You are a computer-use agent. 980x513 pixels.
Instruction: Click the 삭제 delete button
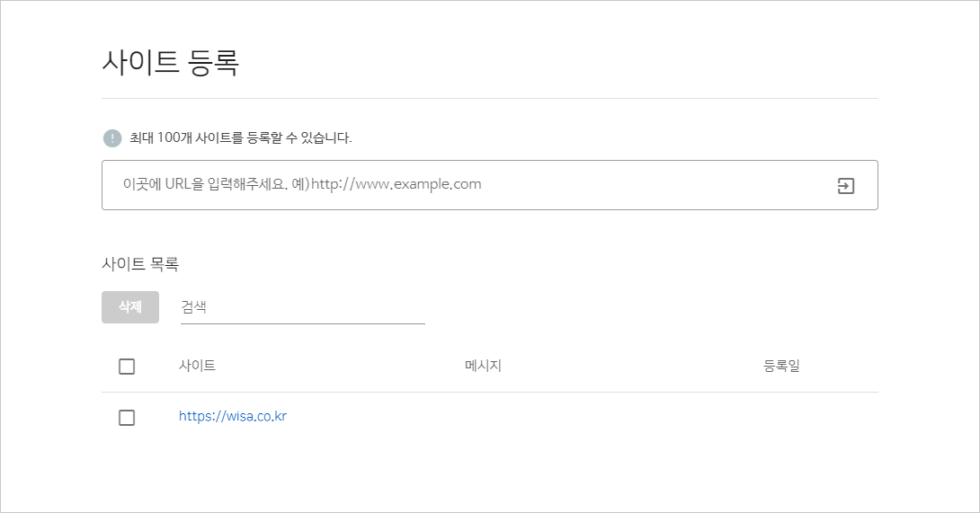coord(130,306)
